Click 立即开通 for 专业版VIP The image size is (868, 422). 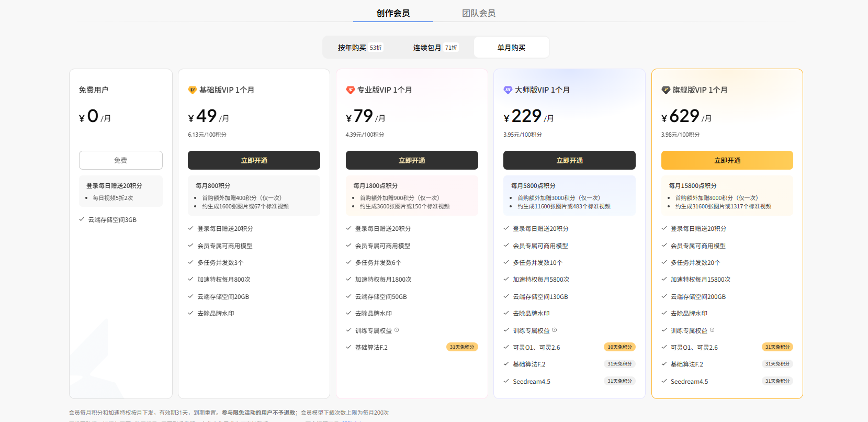click(x=412, y=160)
